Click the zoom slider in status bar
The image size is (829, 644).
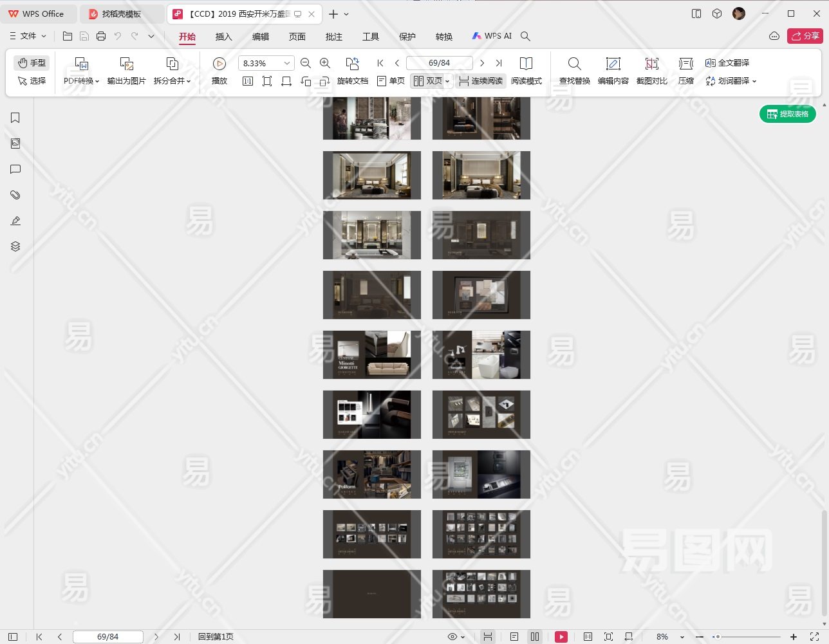pyautogui.click(x=747, y=637)
